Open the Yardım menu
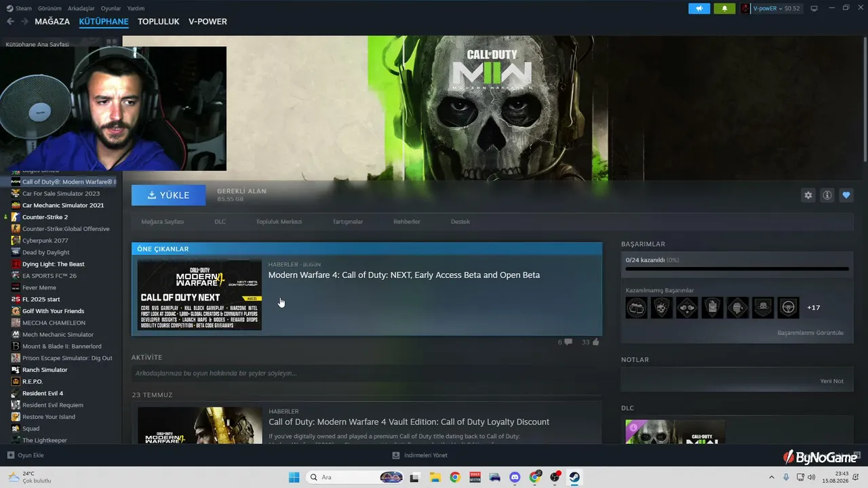This screenshot has width=868, height=488. coord(136,8)
